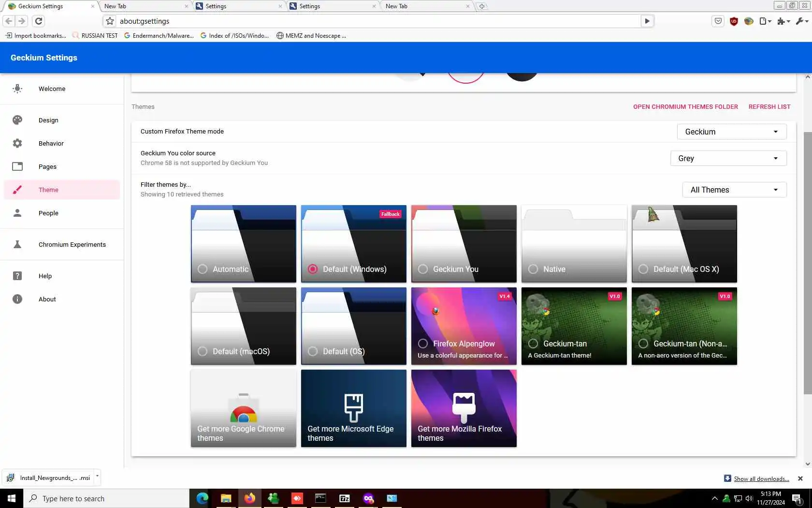The height and width of the screenshot is (508, 812).
Task: Select the Automatic theme radio button
Action: coord(203,269)
